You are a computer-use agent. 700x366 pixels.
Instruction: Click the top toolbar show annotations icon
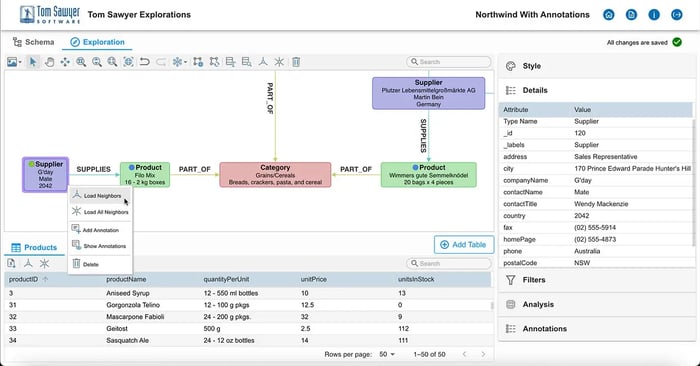[x=246, y=62]
